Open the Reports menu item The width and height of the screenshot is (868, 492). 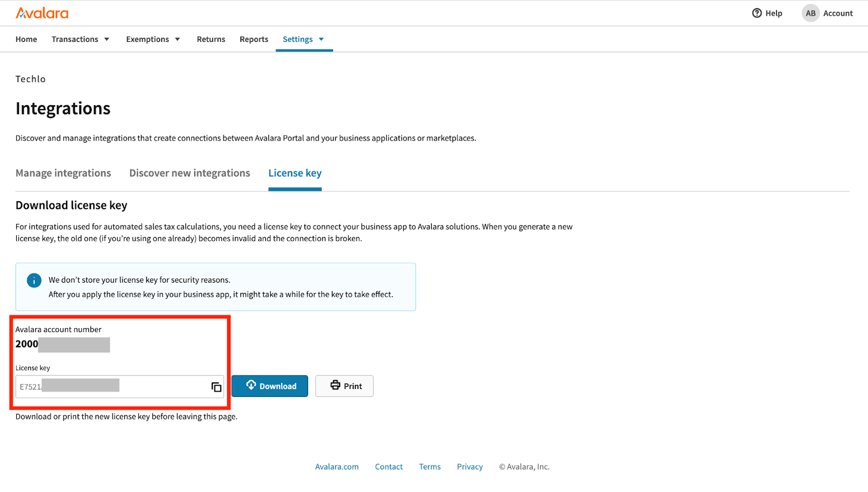pos(254,39)
